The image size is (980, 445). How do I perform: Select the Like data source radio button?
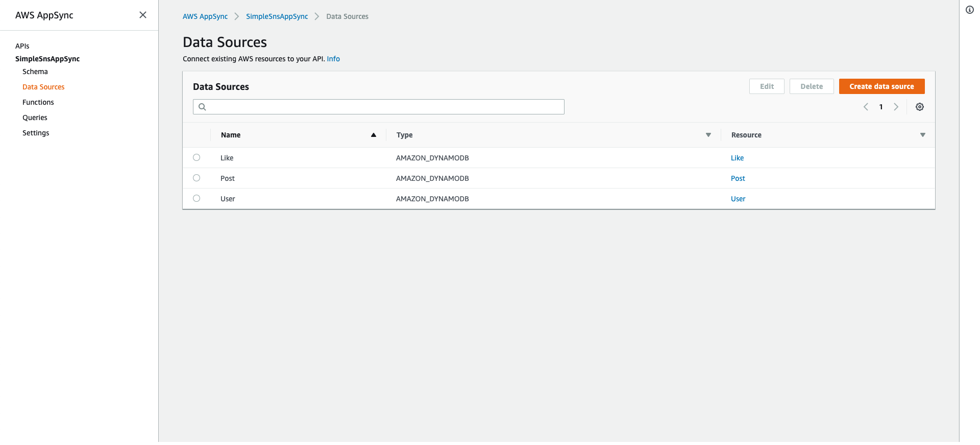pos(197,157)
